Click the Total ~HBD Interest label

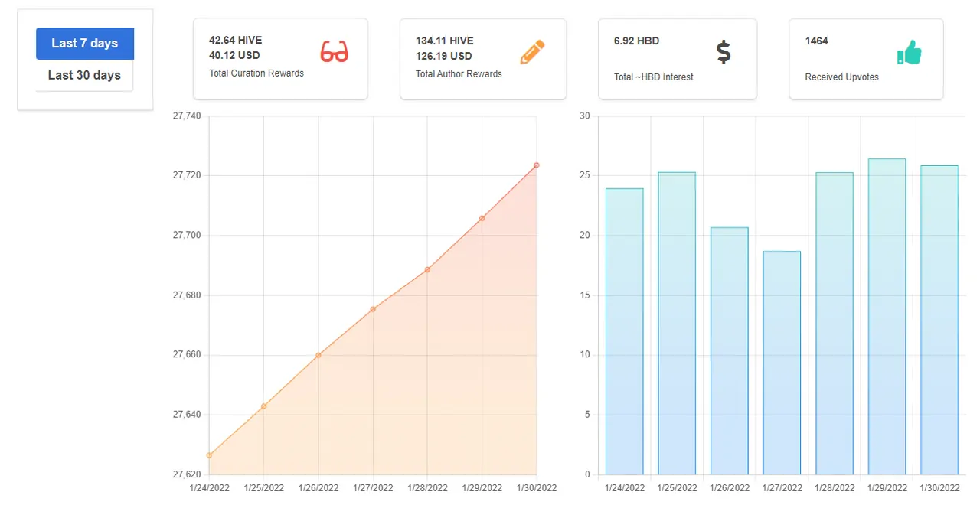[653, 77]
